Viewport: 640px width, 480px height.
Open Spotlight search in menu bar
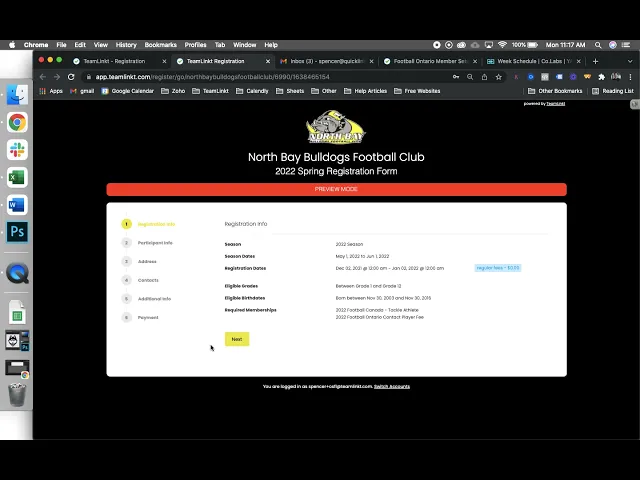click(598, 45)
